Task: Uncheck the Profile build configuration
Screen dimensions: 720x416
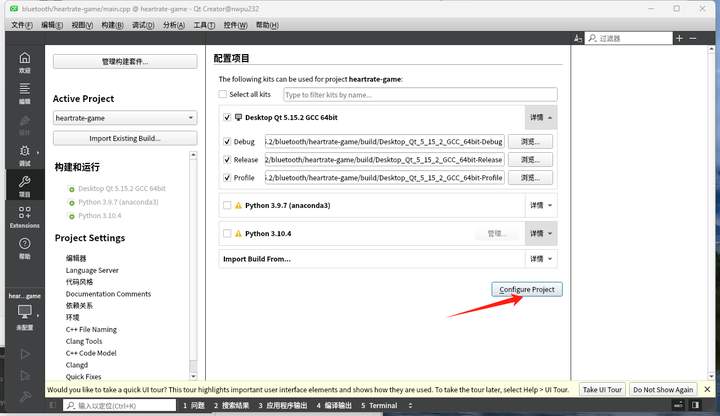Action: tap(227, 177)
